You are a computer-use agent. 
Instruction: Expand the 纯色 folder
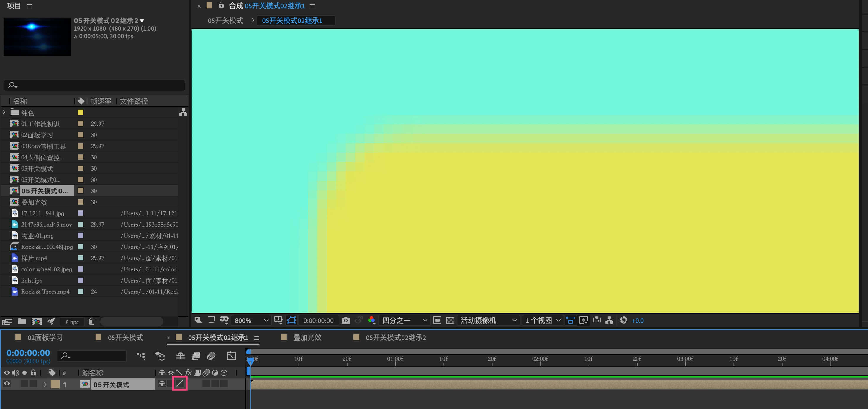4,112
